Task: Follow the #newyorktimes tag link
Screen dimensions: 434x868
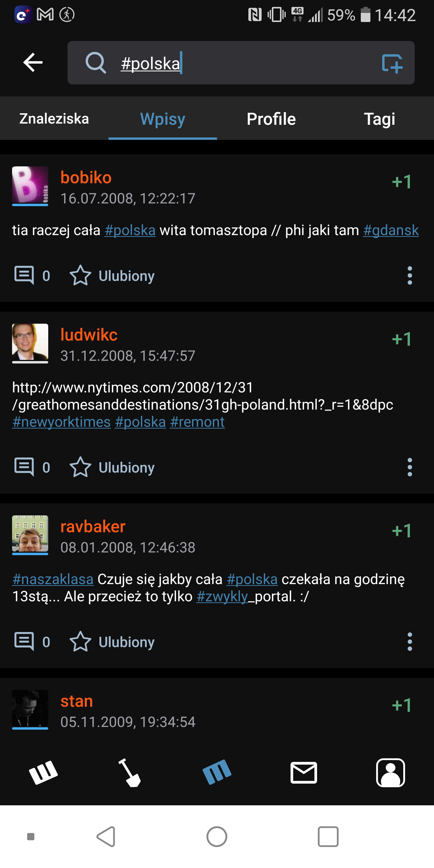Action: tap(61, 422)
